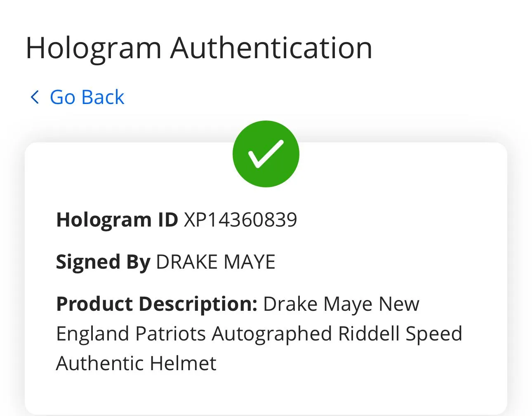
Task: Click the green verified checkmark circle
Action: [266, 154]
